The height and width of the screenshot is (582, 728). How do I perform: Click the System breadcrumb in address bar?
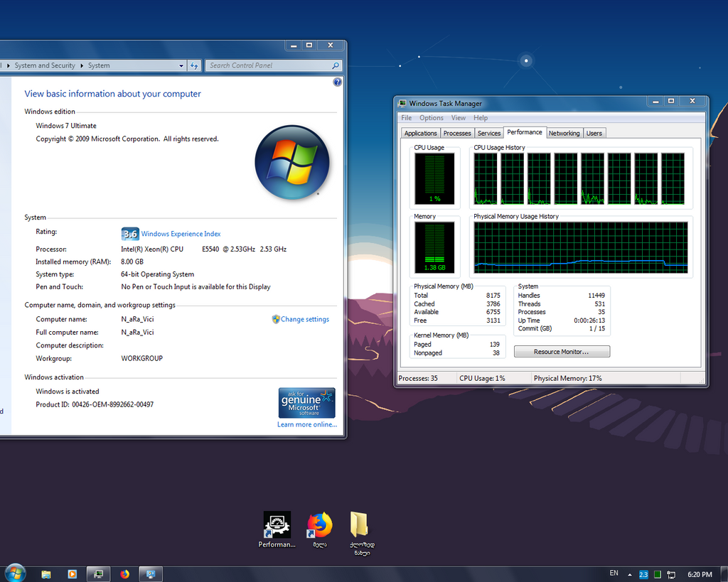coord(99,65)
